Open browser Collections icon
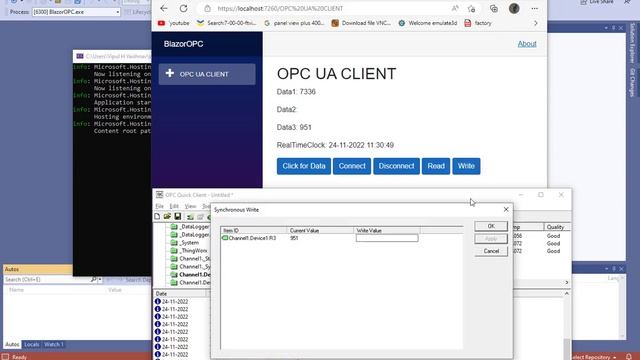 click(x=494, y=8)
